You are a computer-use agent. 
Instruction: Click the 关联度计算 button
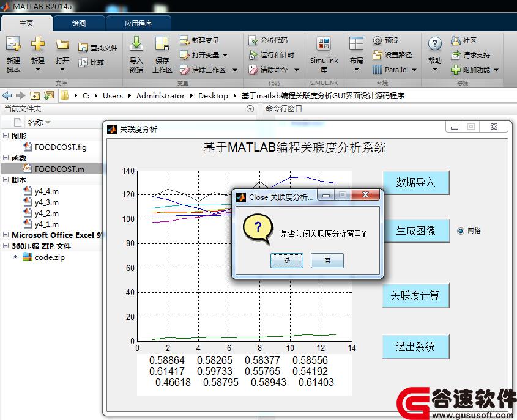click(415, 295)
